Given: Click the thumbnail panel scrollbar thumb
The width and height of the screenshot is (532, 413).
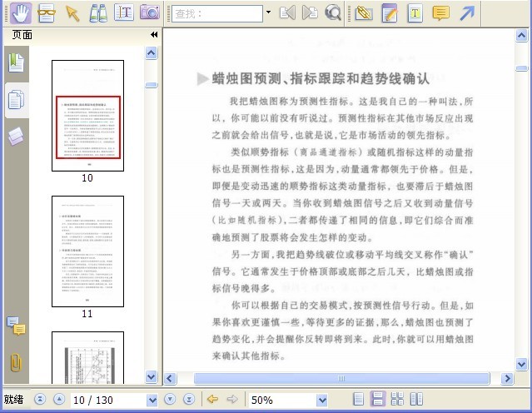Looking at the screenshot, I should pyautogui.click(x=151, y=85).
